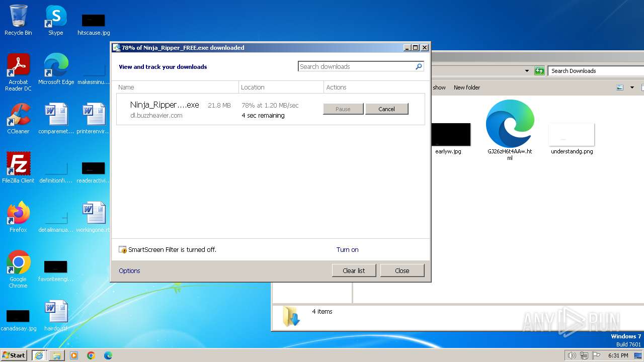Launch the Skype desktop shortcut

coord(55,20)
